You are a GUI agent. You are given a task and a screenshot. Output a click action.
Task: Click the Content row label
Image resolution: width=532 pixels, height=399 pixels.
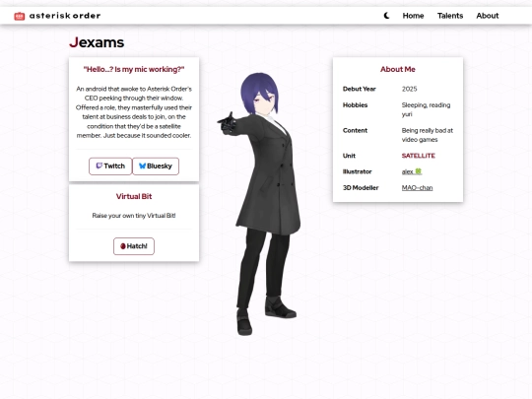pos(355,131)
